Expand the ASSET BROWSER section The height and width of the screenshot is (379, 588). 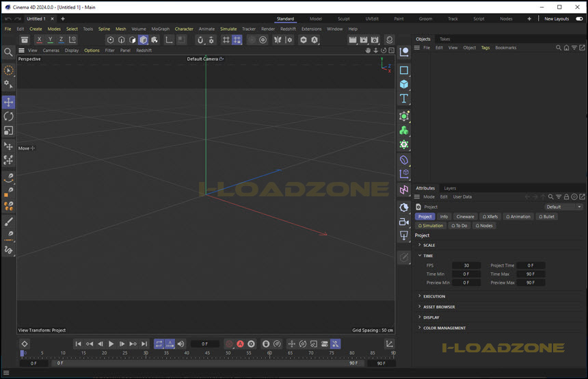[x=439, y=307]
